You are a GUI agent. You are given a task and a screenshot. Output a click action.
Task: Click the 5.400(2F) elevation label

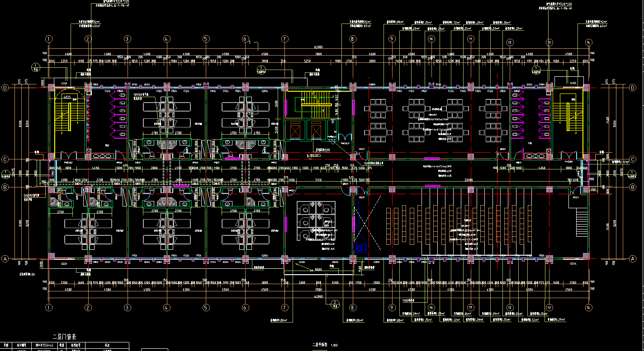click(313, 155)
